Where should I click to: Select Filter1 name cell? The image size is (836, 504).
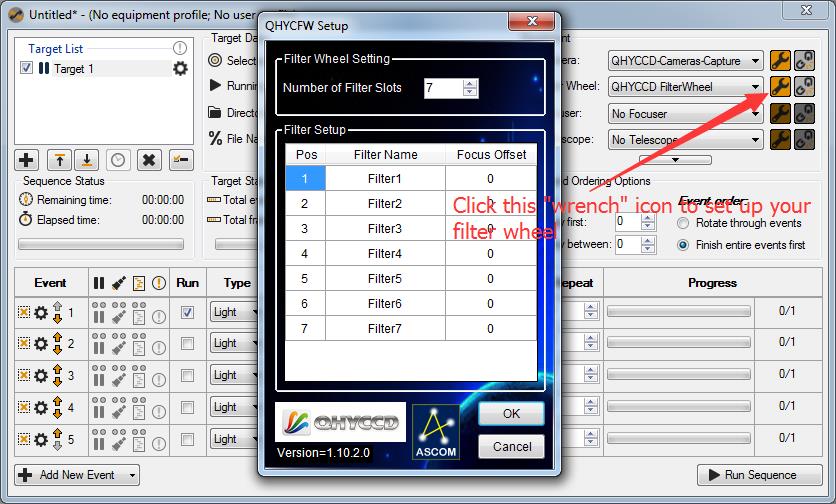385,178
